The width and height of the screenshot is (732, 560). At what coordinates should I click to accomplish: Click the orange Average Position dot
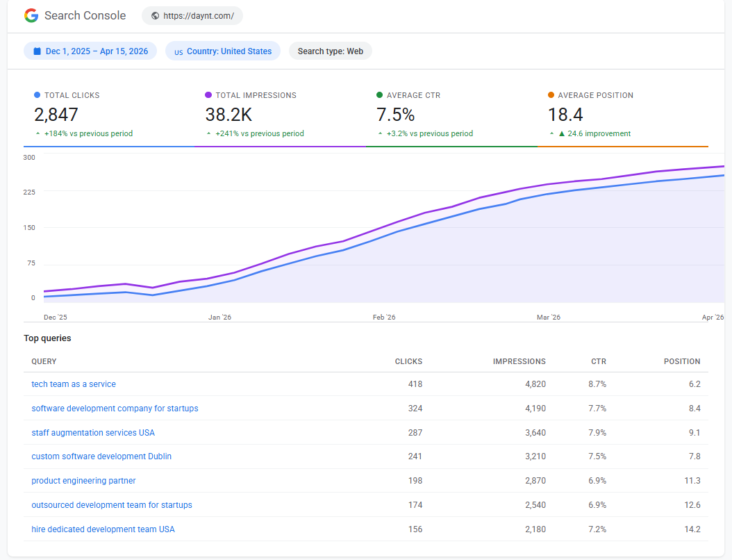pos(551,94)
